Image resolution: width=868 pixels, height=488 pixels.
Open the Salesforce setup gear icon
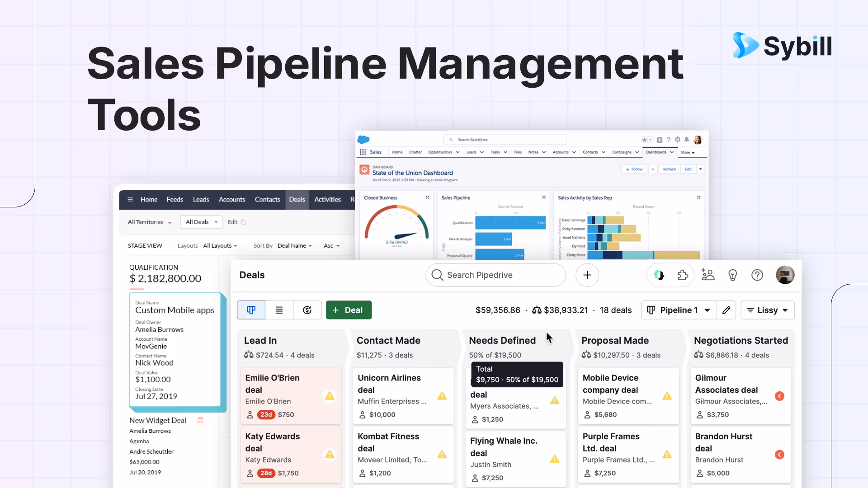(x=677, y=140)
